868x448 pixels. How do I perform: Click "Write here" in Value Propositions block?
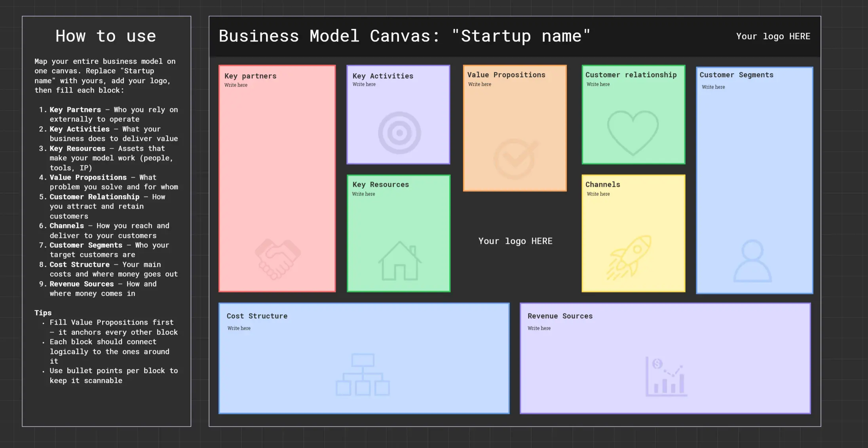pyautogui.click(x=480, y=84)
